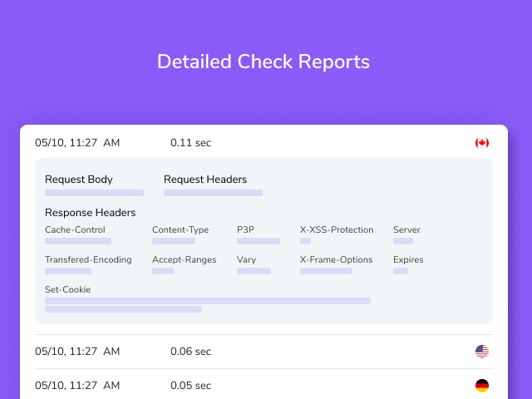This screenshot has height=399, width=532.
Task: Collapse the 0.11 sec check row
Action: [x=264, y=143]
